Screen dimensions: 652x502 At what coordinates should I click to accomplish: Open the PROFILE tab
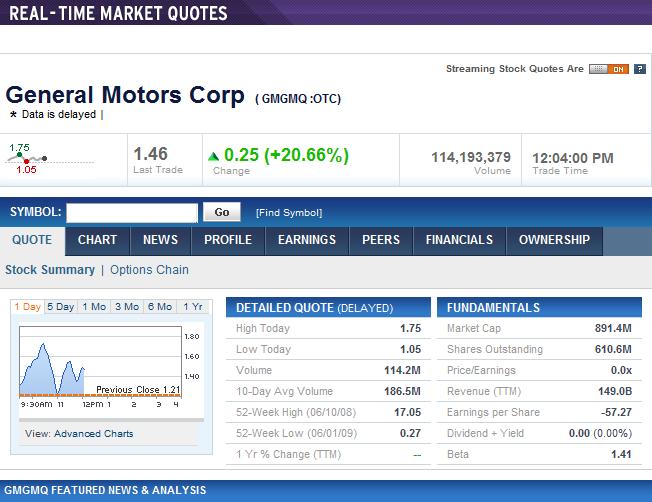pos(228,240)
